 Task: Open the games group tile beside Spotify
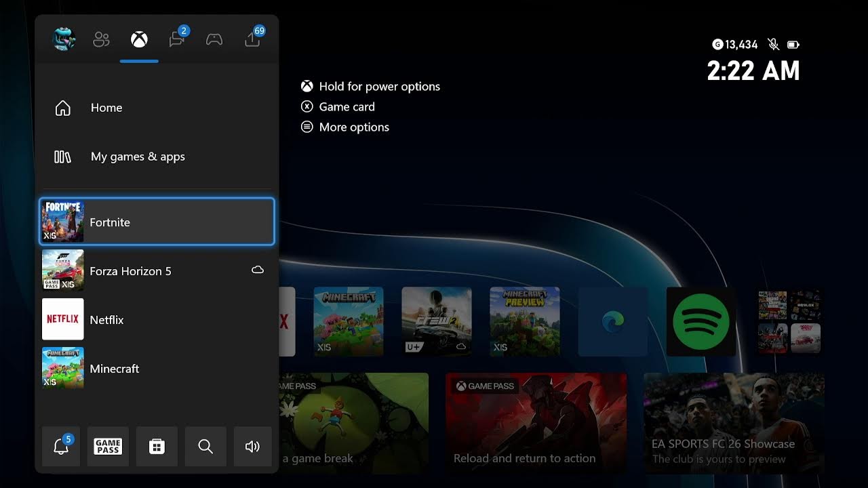coord(789,321)
